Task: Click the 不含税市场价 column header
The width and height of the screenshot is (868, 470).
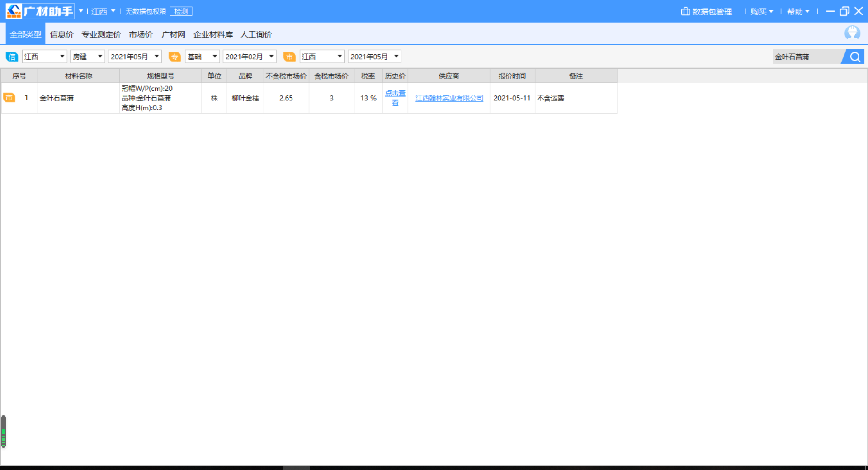Action: click(286, 76)
